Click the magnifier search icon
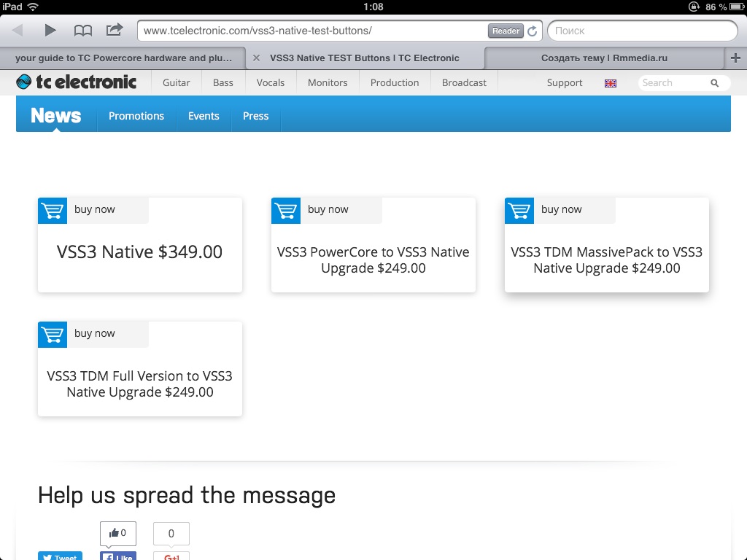This screenshot has width=747, height=560. [x=715, y=83]
